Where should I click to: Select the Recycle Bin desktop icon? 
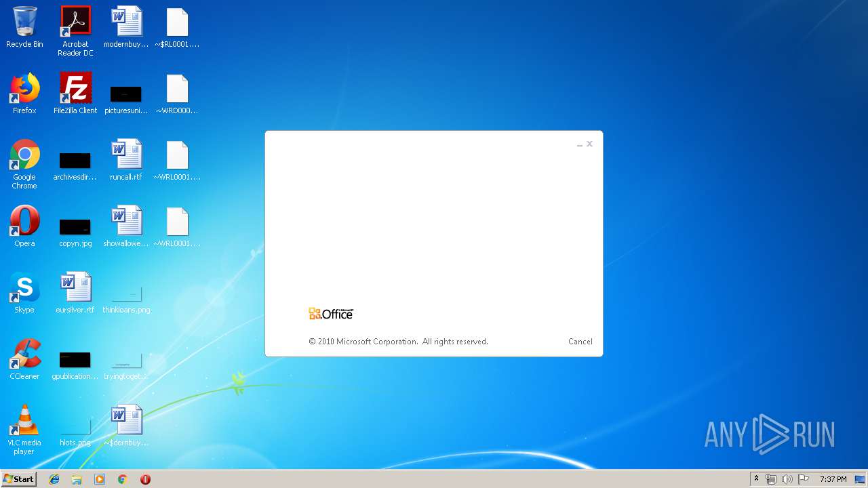tap(24, 27)
